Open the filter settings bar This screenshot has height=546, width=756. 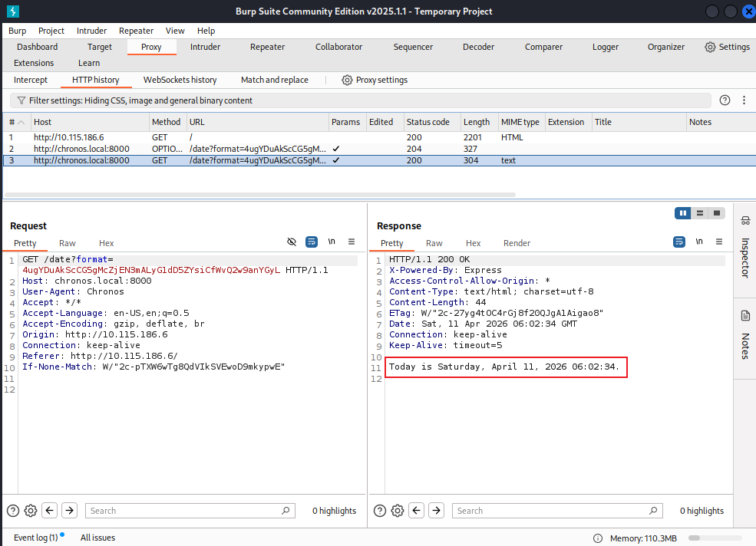(x=361, y=100)
